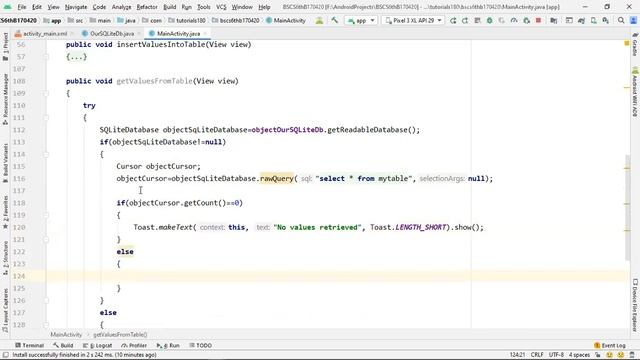The height and width of the screenshot is (360, 640).
Task: Click the sad face feedback icon
Action: [620, 355]
